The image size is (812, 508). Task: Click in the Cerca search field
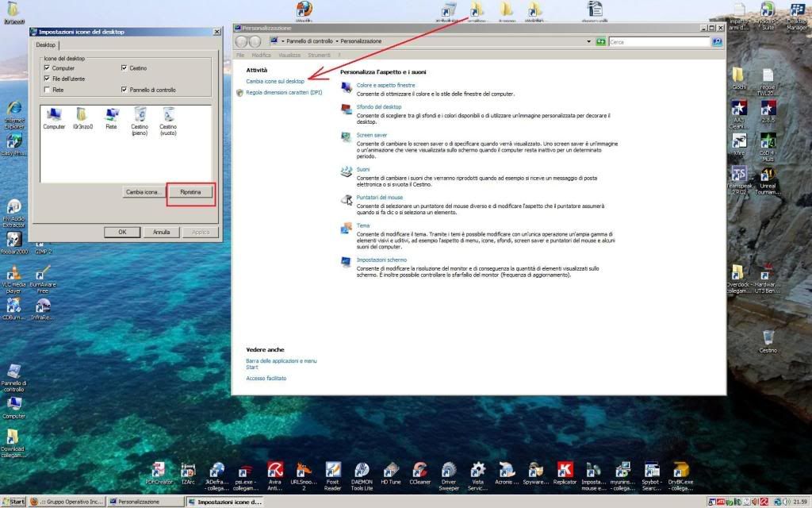click(x=658, y=41)
